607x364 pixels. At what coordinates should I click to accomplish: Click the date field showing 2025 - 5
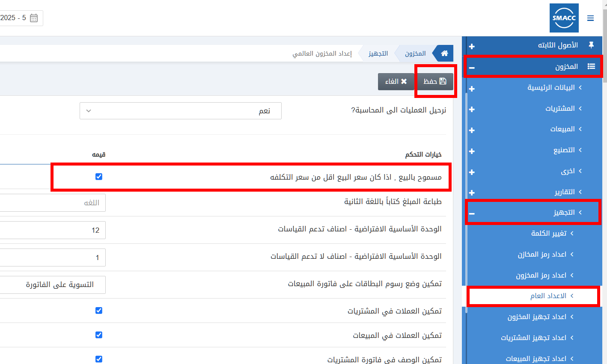[21, 18]
